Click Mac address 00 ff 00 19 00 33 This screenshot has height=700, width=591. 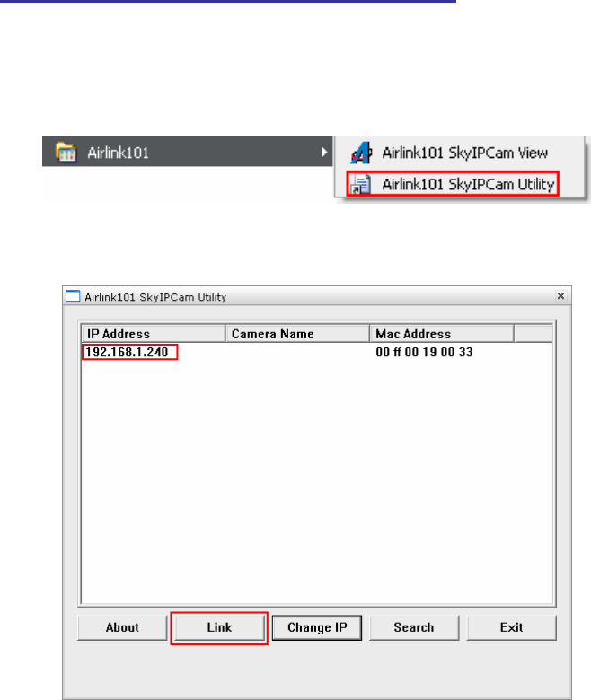point(424,352)
